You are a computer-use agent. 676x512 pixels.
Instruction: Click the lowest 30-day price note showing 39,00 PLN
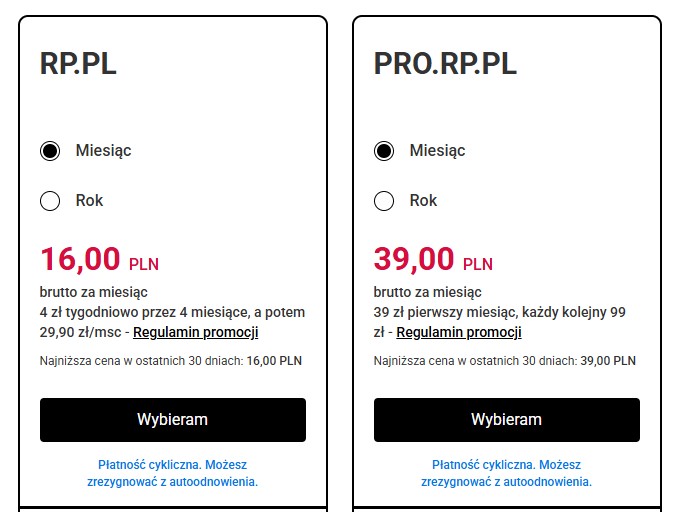[x=504, y=361]
